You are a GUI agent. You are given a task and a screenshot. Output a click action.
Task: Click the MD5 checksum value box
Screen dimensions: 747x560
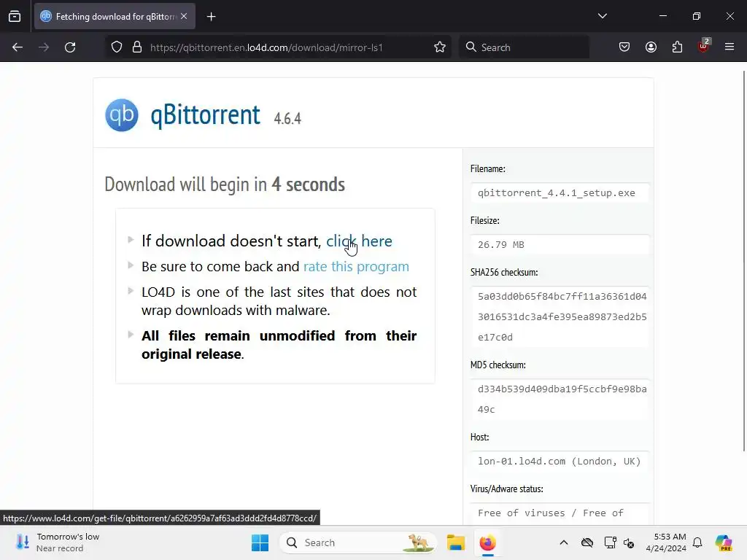tap(560, 399)
